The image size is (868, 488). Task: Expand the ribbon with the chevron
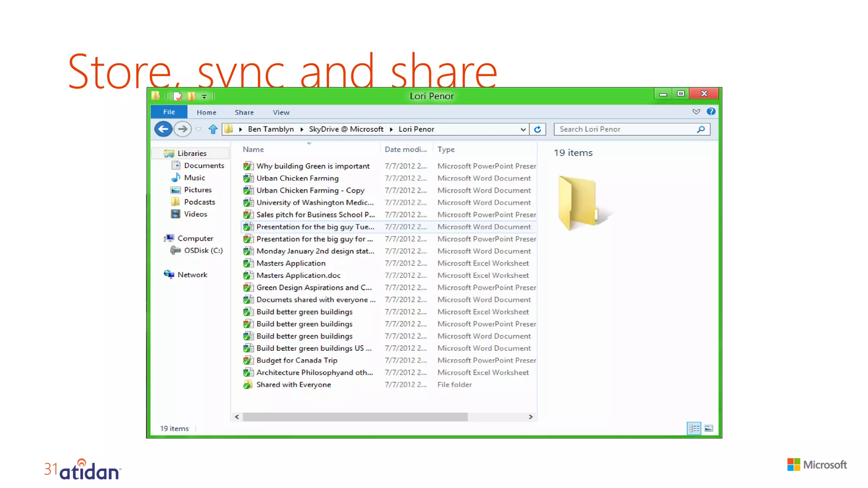tap(696, 111)
